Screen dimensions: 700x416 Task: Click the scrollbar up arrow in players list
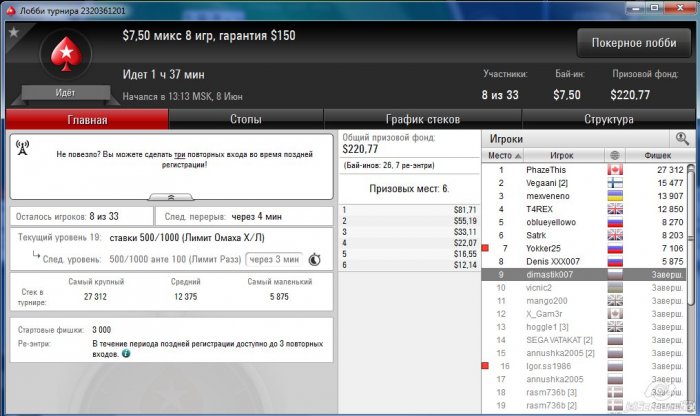coord(691,167)
